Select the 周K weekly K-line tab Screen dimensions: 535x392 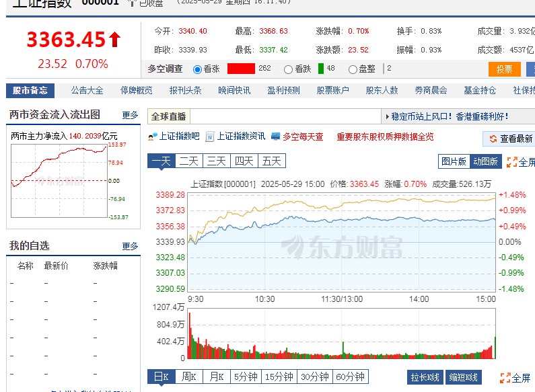coord(189,377)
